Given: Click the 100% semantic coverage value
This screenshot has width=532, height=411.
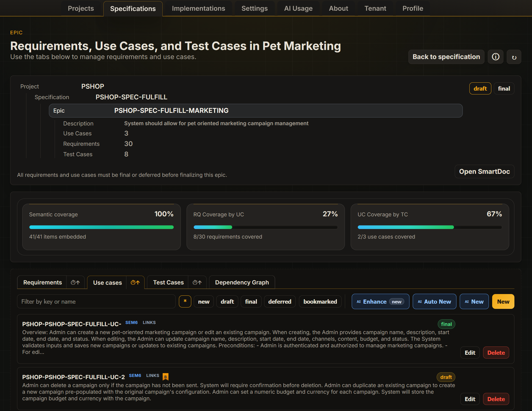Looking at the screenshot, I should click(x=164, y=214).
